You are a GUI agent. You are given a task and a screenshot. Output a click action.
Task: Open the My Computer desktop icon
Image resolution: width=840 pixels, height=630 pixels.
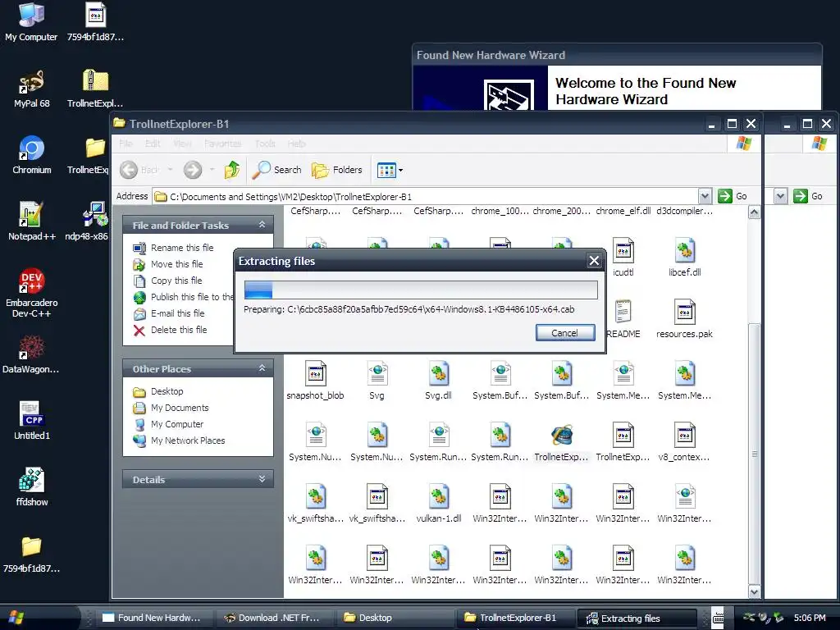(31, 21)
